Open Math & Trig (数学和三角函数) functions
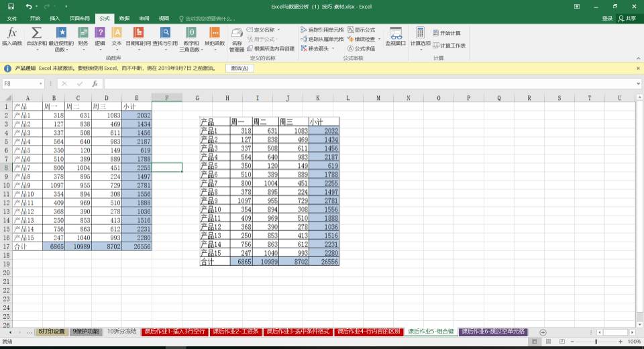644x349 pixels. [x=191, y=39]
